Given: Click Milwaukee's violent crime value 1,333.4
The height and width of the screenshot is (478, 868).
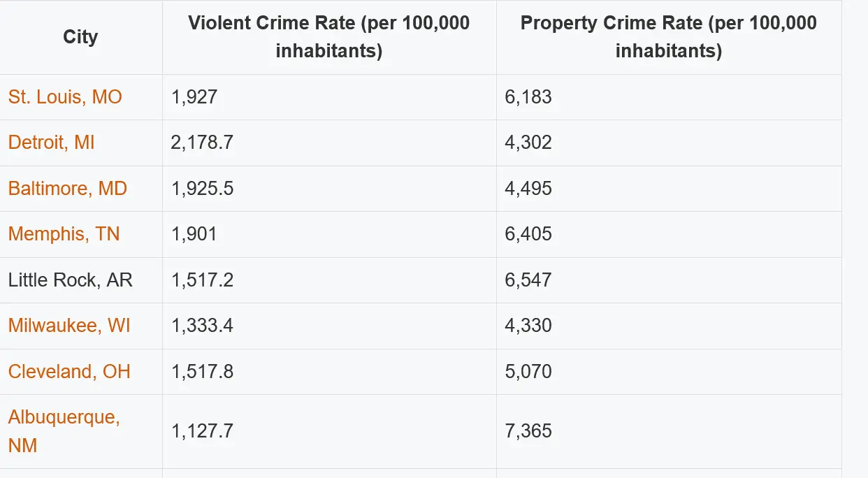Looking at the screenshot, I should pos(202,326).
